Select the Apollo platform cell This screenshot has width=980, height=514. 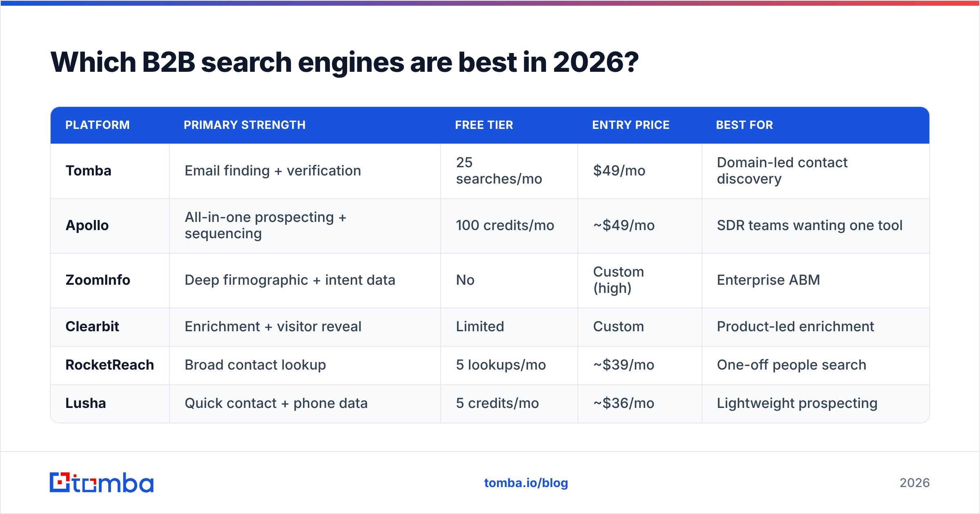pos(110,226)
